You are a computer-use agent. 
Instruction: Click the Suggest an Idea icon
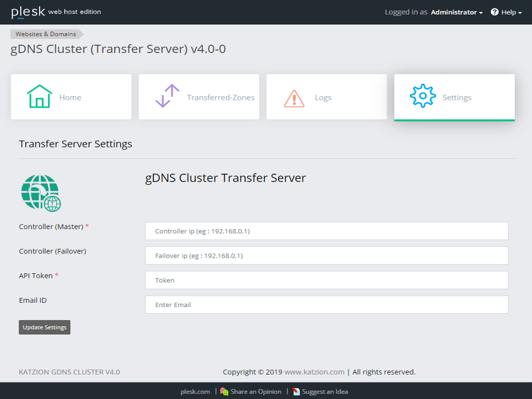pos(296,392)
